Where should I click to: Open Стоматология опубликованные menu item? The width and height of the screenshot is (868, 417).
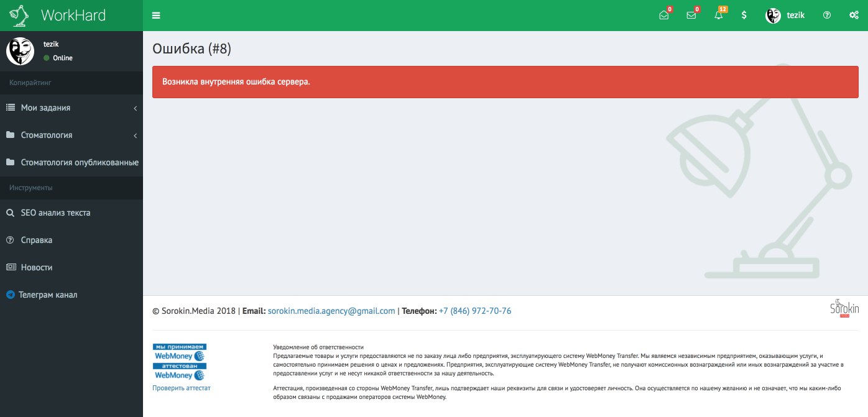pyautogui.click(x=72, y=162)
